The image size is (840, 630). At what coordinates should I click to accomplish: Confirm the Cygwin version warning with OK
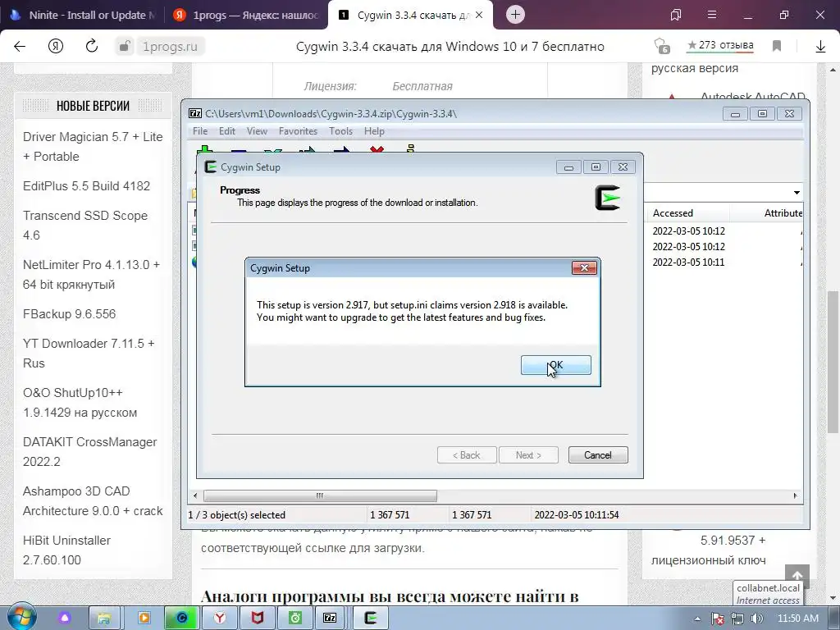tap(555, 365)
